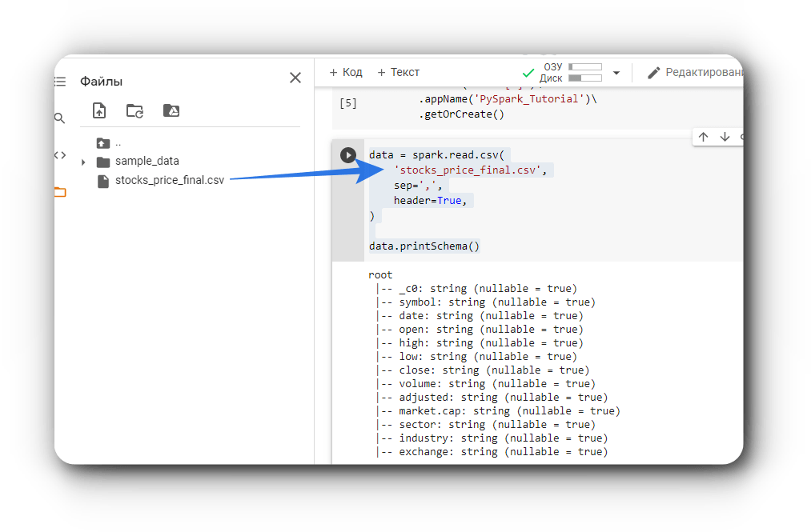Click the output line for volume column
The width and height of the screenshot is (811, 532).
click(x=485, y=384)
